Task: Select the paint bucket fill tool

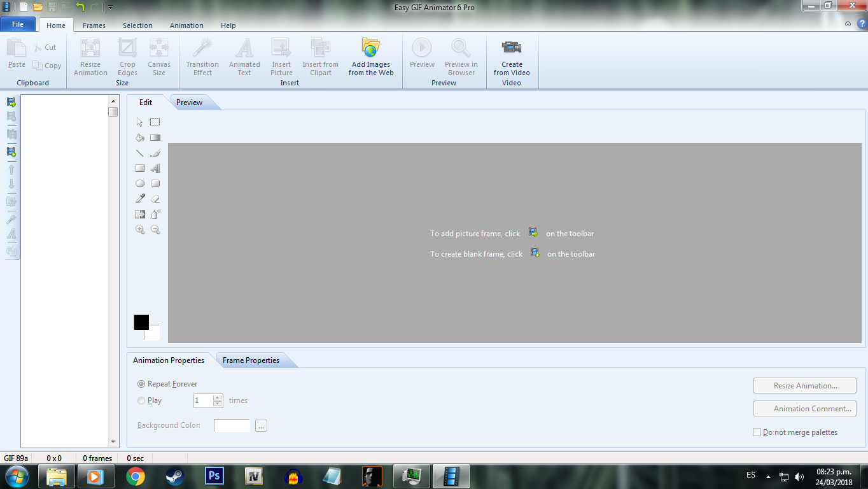Action: (x=140, y=138)
